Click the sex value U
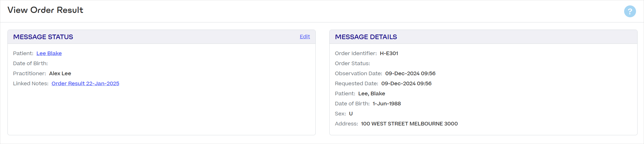 point(351,114)
